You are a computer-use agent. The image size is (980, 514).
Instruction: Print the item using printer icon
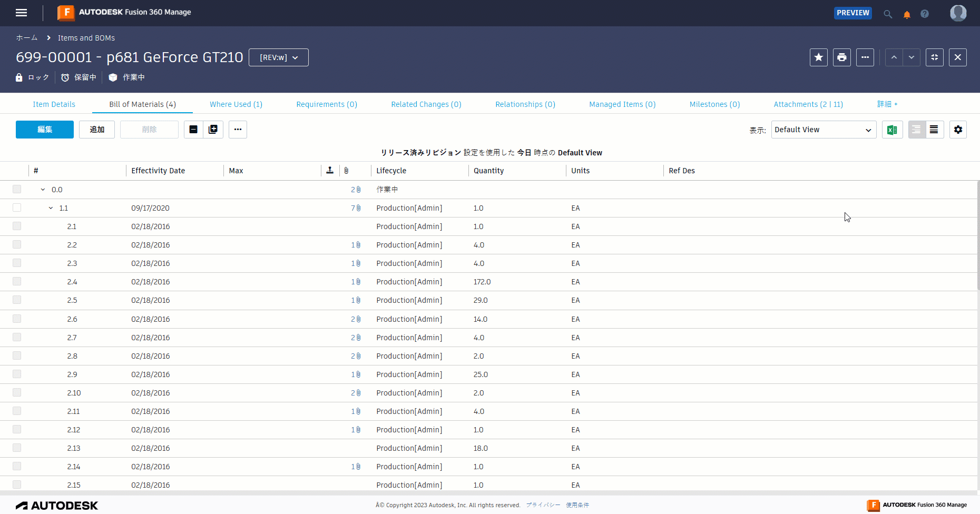(842, 57)
